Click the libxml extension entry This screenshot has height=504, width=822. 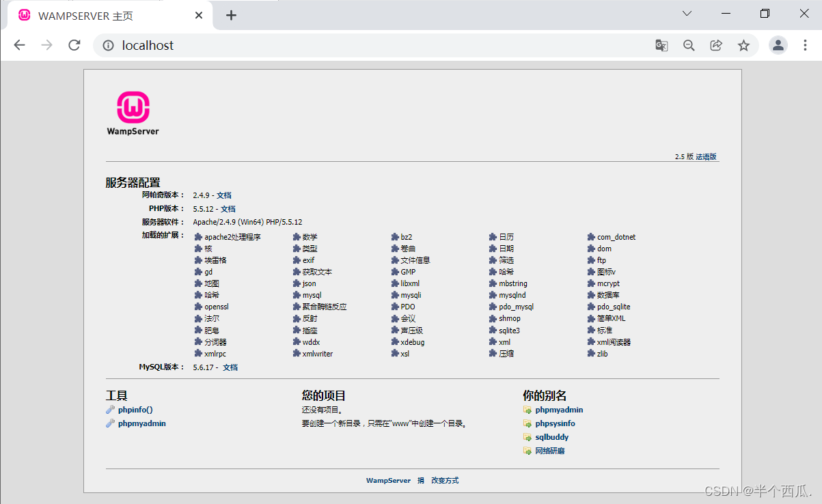(410, 283)
